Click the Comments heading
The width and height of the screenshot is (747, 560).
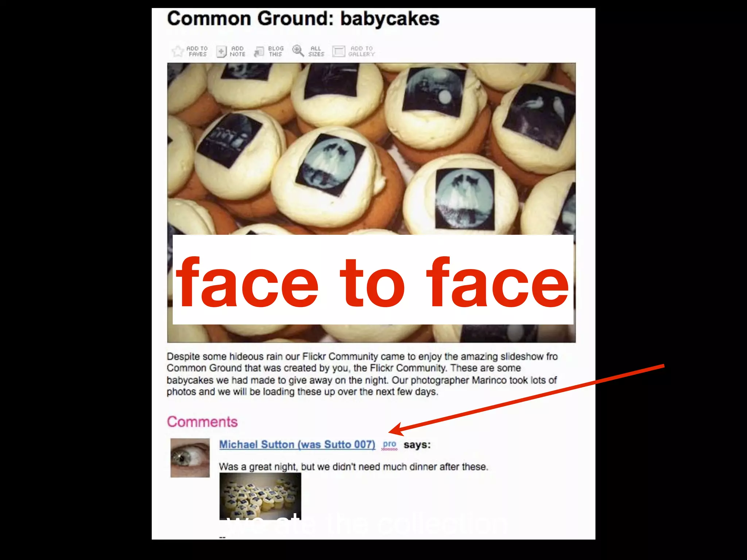(x=202, y=422)
